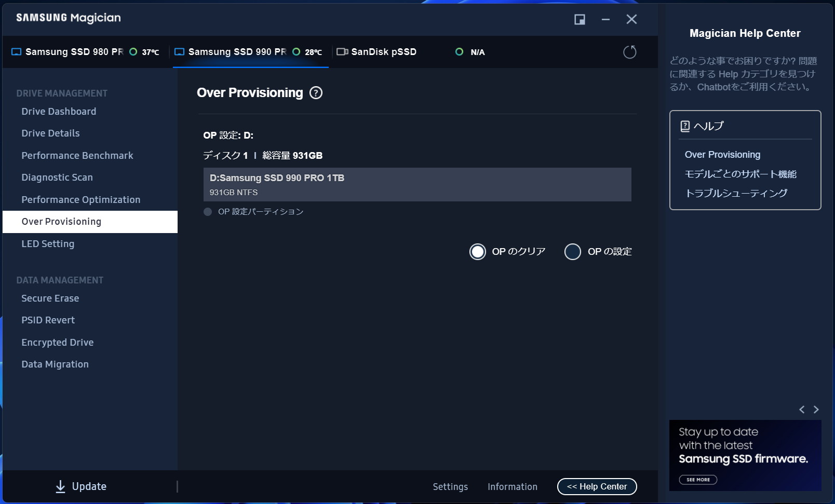Click the DATA MANAGEMENT section header
This screenshot has height=504, width=835.
tap(60, 280)
